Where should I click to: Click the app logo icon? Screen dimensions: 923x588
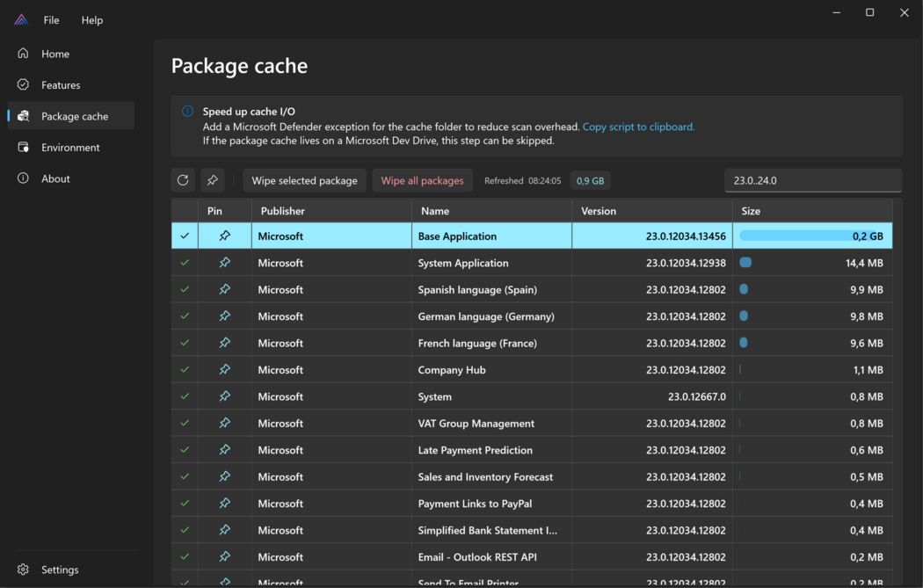tap(21, 20)
